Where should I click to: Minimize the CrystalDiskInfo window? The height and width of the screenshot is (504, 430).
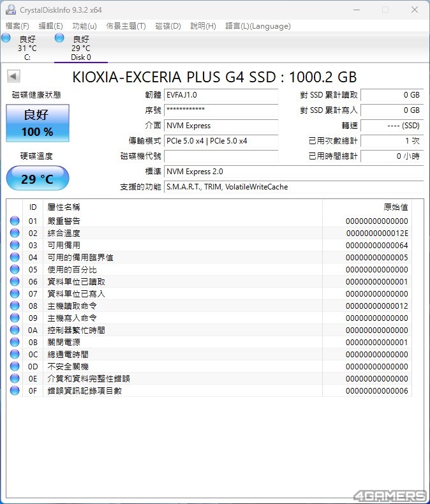pyautogui.click(x=357, y=10)
